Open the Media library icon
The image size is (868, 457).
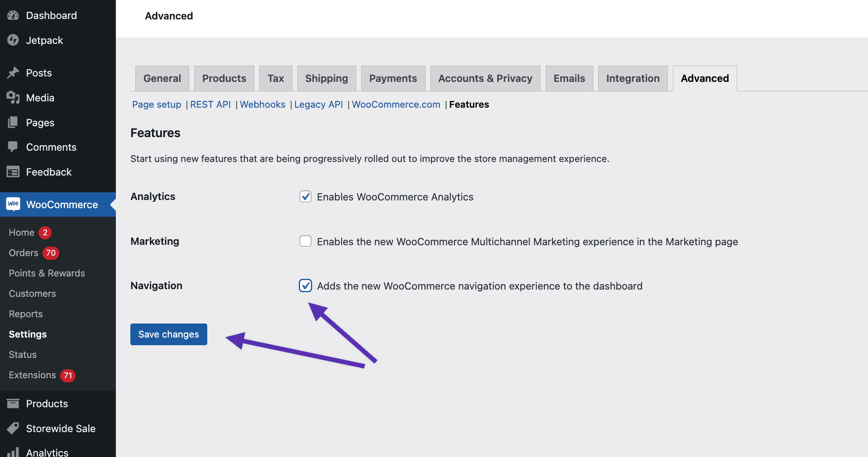pyautogui.click(x=13, y=97)
